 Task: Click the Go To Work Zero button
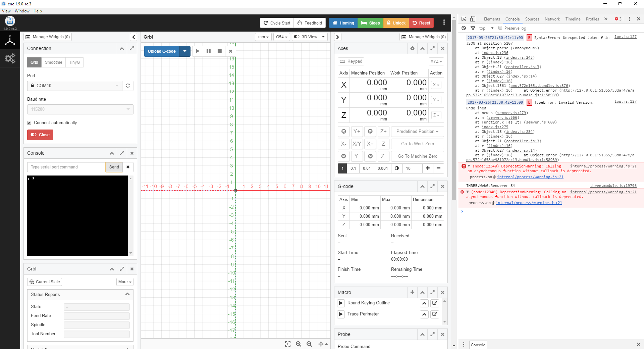coord(417,144)
